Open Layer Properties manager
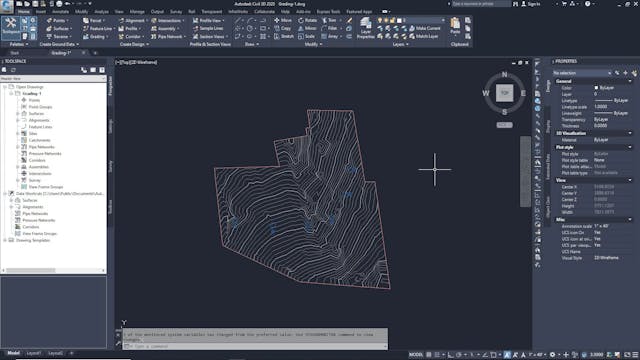 click(x=365, y=29)
